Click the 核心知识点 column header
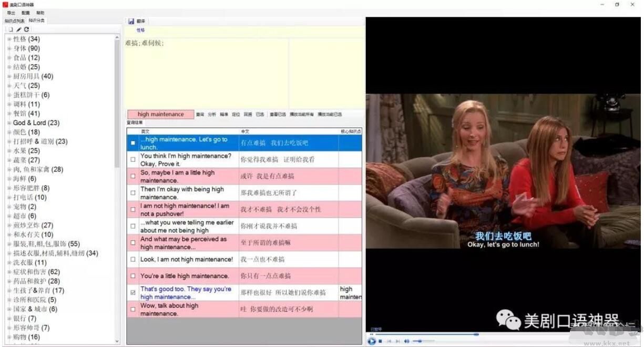 pos(351,131)
